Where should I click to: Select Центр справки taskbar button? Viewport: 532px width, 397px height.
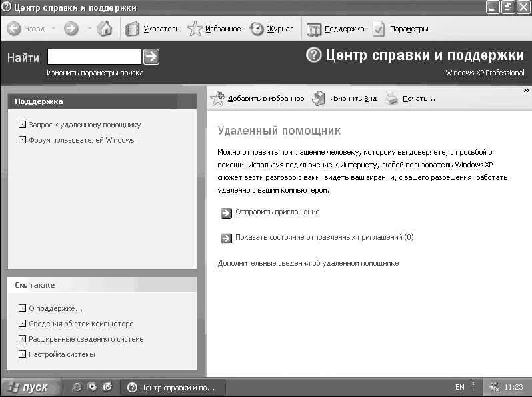click(173, 388)
